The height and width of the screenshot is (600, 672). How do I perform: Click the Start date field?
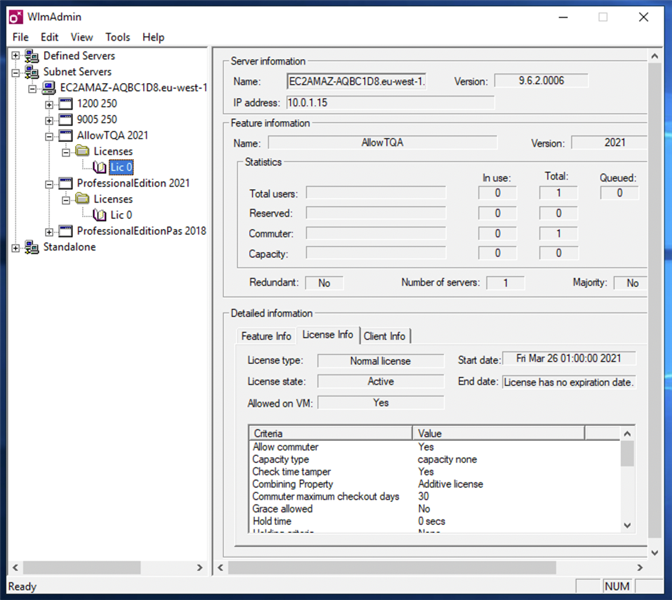(569, 359)
